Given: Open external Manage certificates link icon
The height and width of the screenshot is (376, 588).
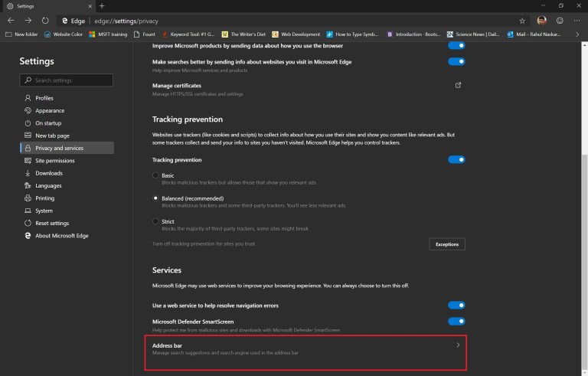Looking at the screenshot, I should [x=458, y=85].
